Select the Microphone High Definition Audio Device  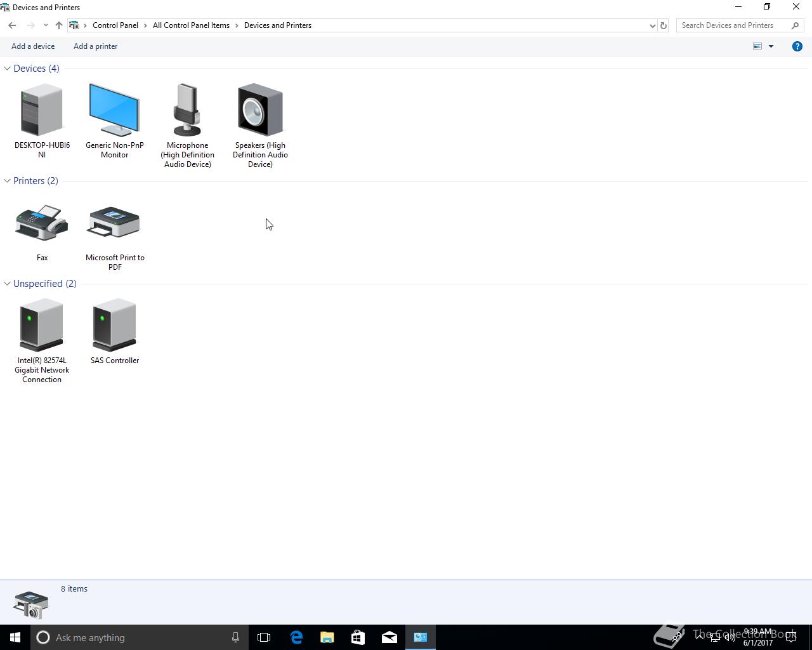tap(187, 110)
